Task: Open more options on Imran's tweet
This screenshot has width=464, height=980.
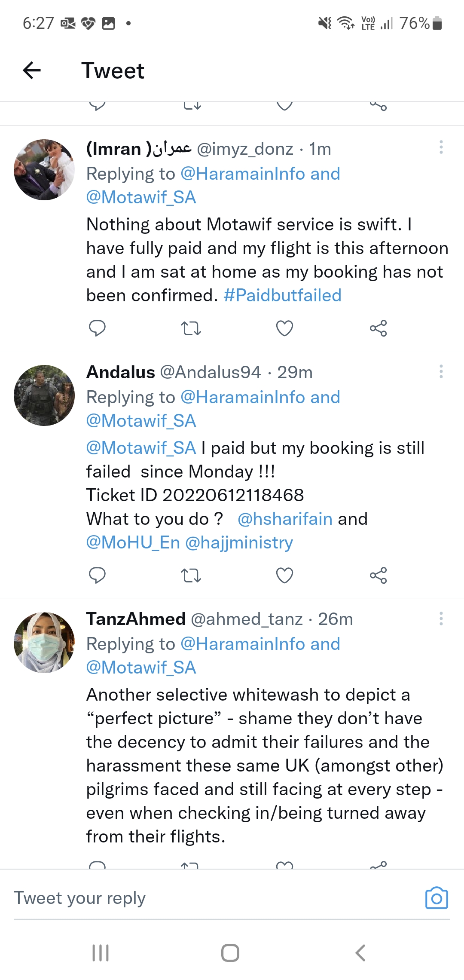Action: [441, 147]
